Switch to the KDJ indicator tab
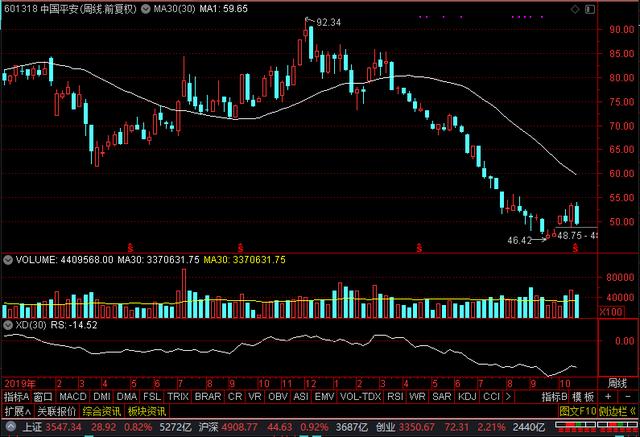Screen dimensions: 640x437 (467, 396)
